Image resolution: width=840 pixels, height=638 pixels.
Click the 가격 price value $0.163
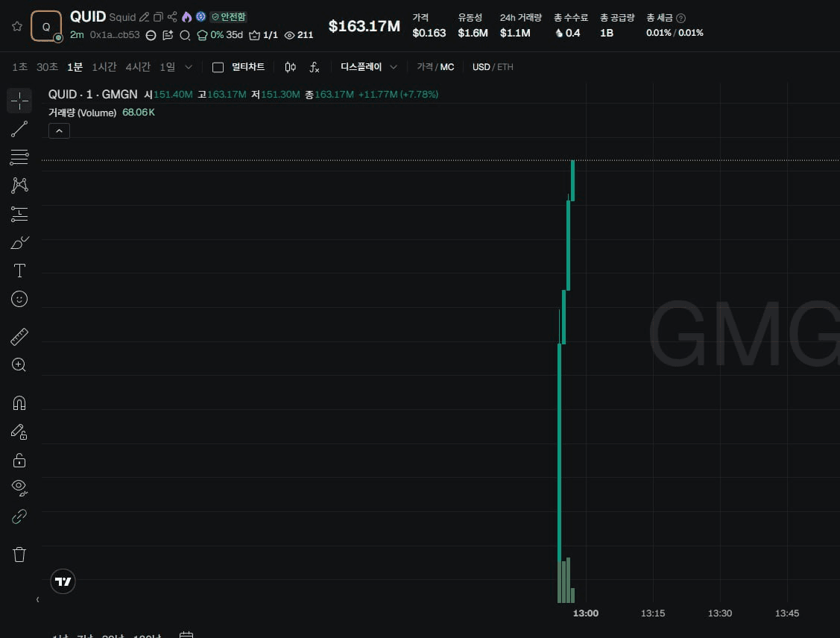tap(429, 34)
